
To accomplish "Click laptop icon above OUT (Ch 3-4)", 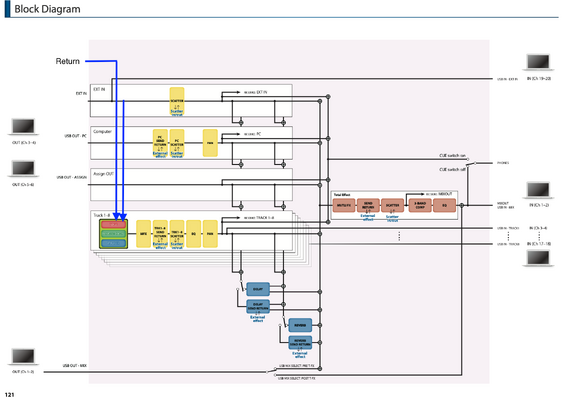I will pyautogui.click(x=23, y=127).
